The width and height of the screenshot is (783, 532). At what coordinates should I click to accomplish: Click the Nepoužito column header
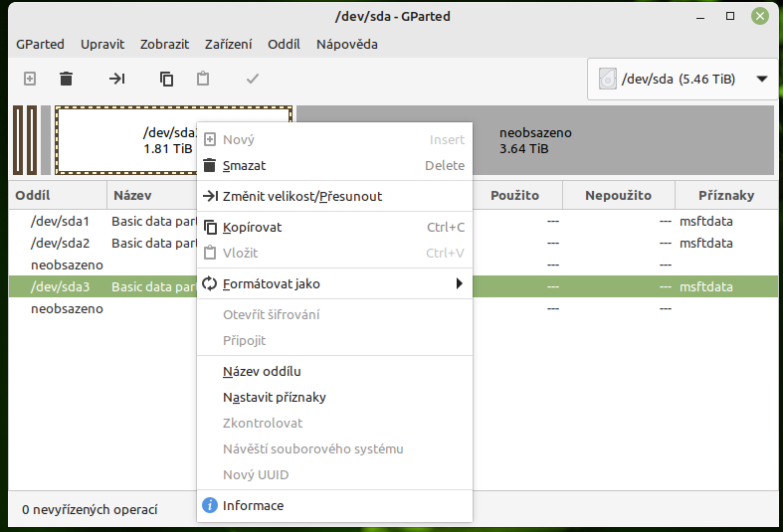[x=618, y=196]
